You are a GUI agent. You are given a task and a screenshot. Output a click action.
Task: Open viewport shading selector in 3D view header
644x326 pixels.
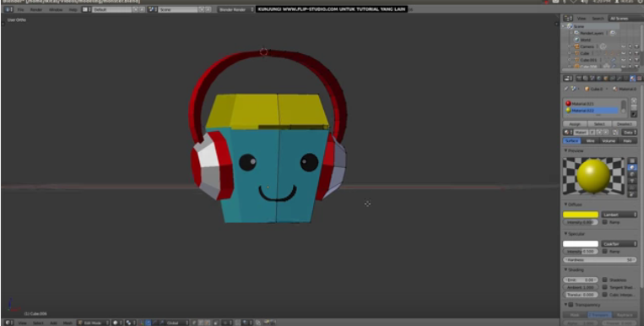coord(118,323)
